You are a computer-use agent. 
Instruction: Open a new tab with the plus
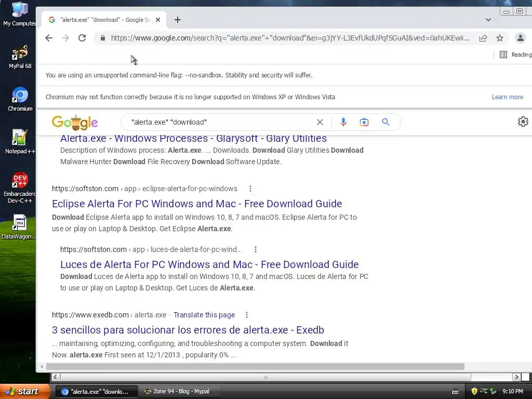tap(178, 20)
